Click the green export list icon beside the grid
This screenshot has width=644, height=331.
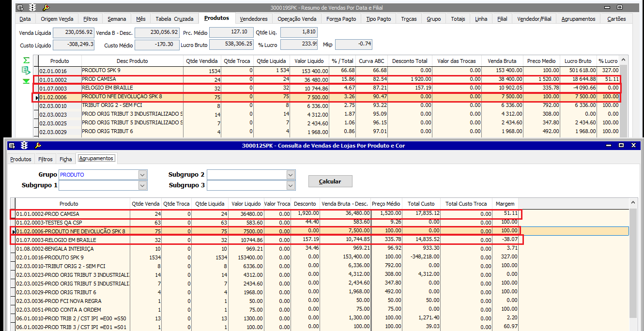click(x=26, y=71)
